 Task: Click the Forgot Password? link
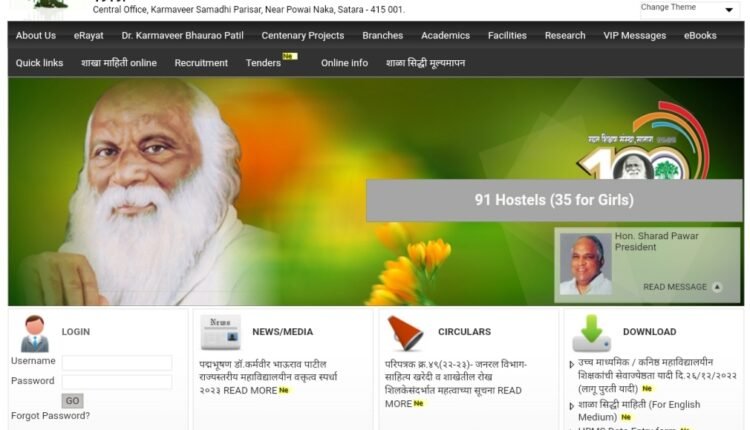(50, 416)
